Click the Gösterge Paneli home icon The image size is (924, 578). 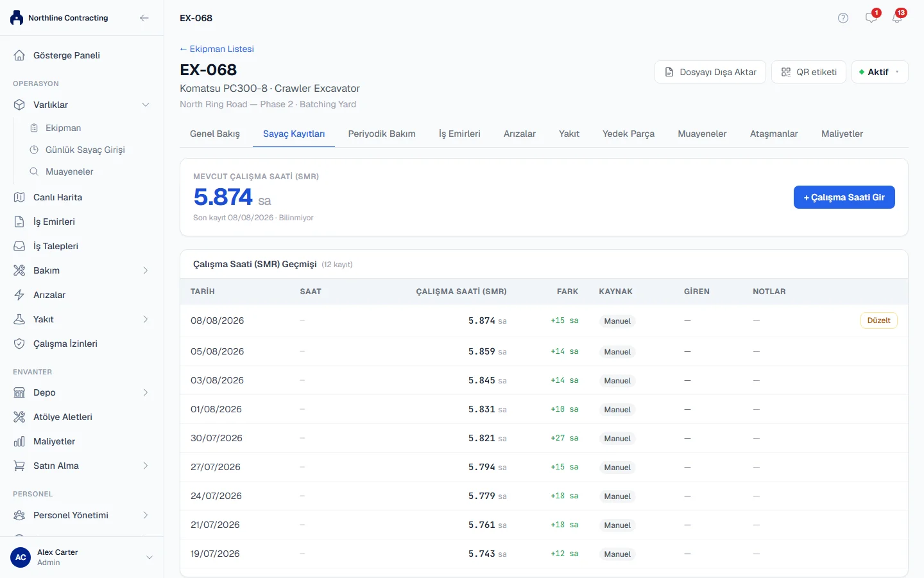click(x=19, y=55)
